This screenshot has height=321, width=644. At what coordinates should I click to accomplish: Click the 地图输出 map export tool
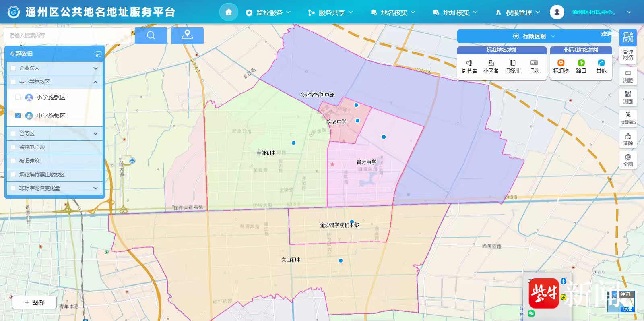(x=628, y=118)
